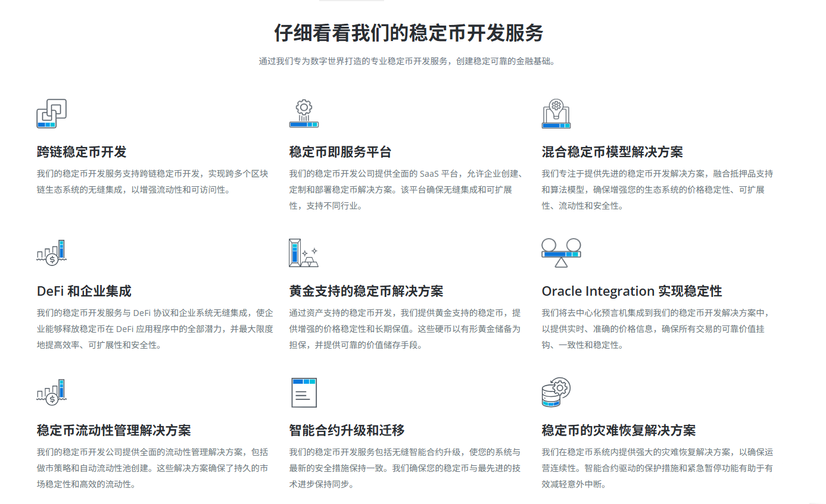Select the 智能合约升级和迁移 heading
This screenshot has width=826, height=504.
tap(347, 430)
